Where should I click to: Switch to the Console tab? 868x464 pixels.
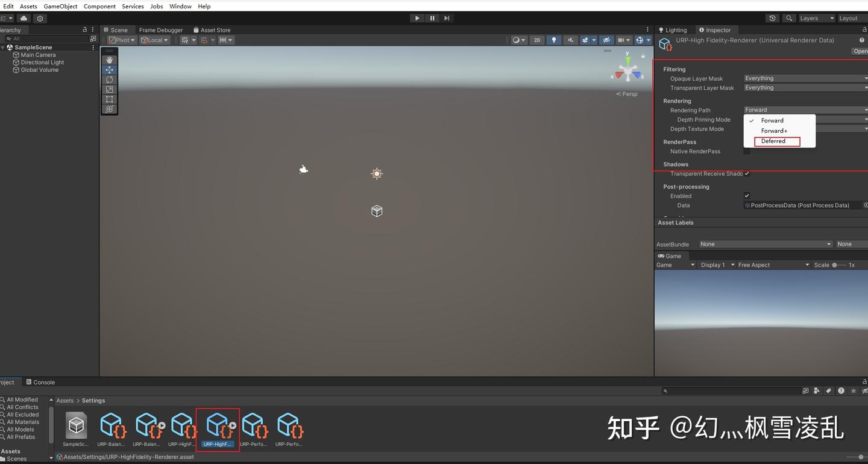coord(40,382)
